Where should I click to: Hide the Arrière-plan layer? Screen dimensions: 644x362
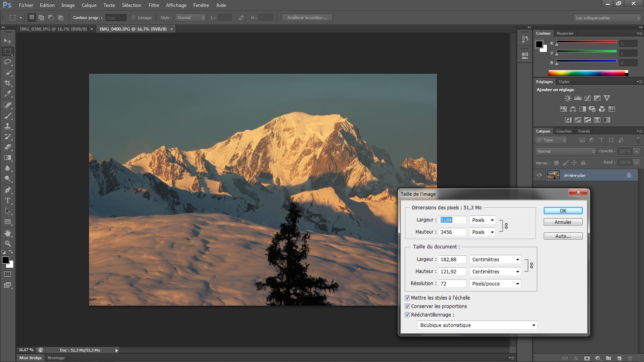(539, 175)
